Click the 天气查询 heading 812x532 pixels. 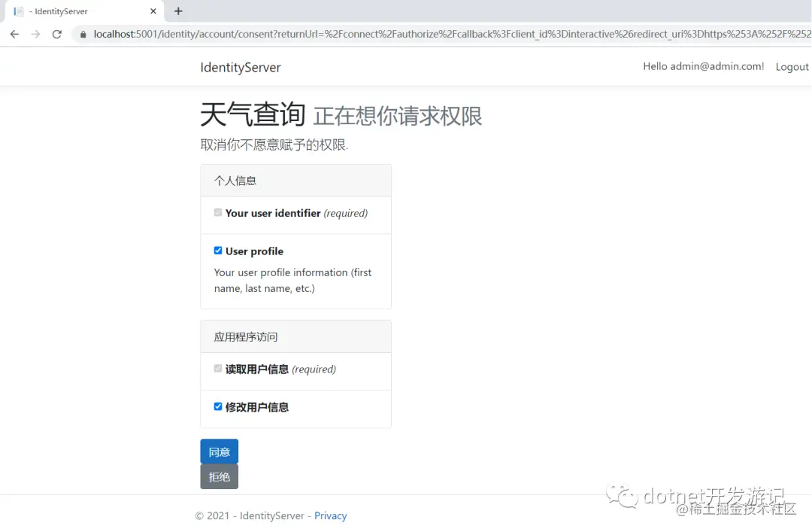(x=253, y=114)
